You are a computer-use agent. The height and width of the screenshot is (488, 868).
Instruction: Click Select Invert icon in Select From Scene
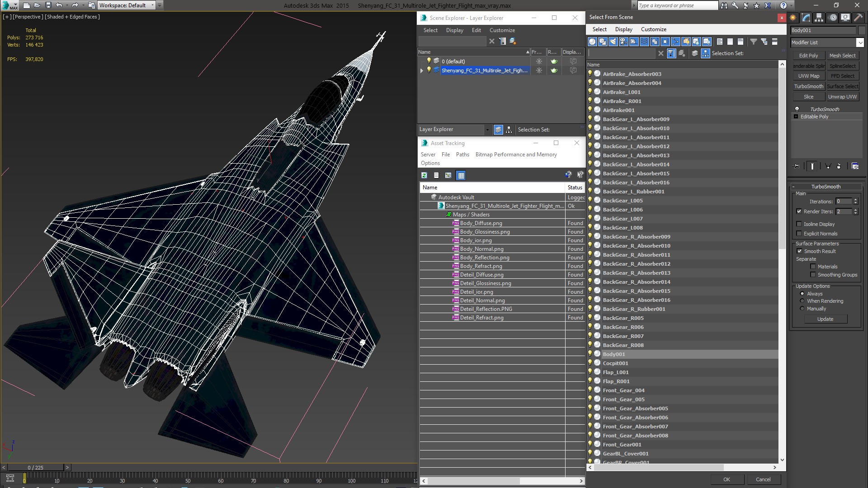click(x=741, y=42)
